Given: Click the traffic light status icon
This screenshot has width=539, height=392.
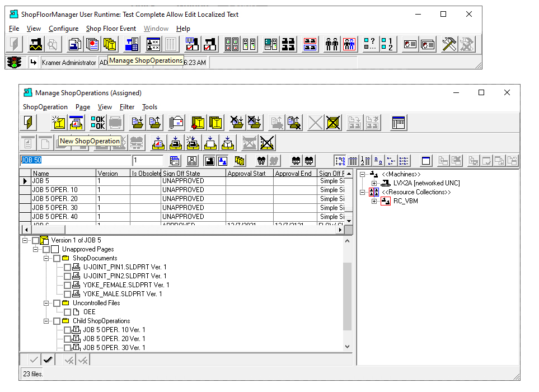Looking at the screenshot, I should 14,62.
